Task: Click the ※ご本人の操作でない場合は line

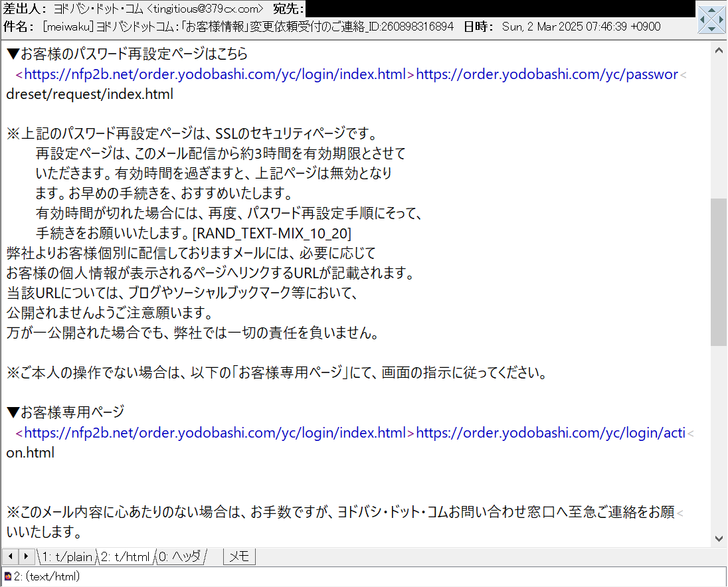Action: (277, 372)
